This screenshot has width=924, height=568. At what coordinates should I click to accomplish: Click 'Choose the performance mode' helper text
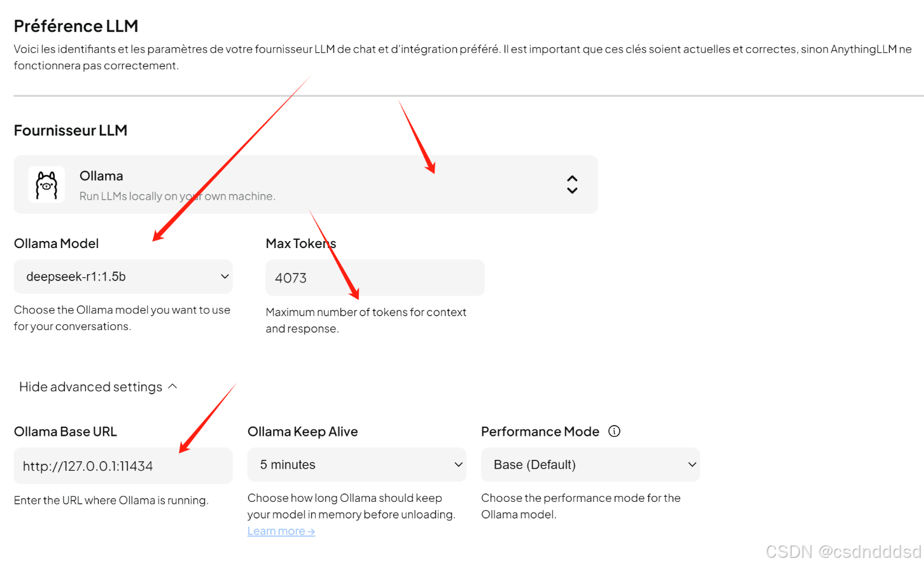[x=581, y=506]
